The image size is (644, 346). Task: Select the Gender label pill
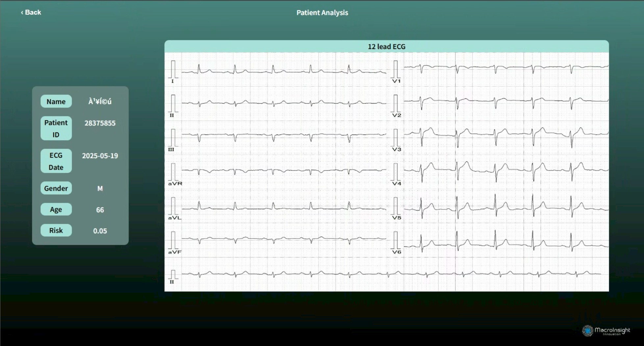click(56, 188)
